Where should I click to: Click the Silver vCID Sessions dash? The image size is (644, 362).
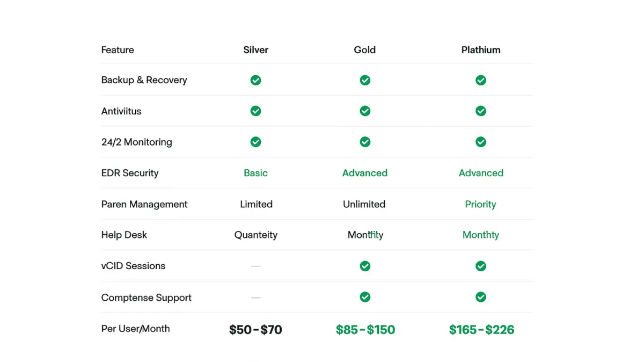tap(255, 266)
